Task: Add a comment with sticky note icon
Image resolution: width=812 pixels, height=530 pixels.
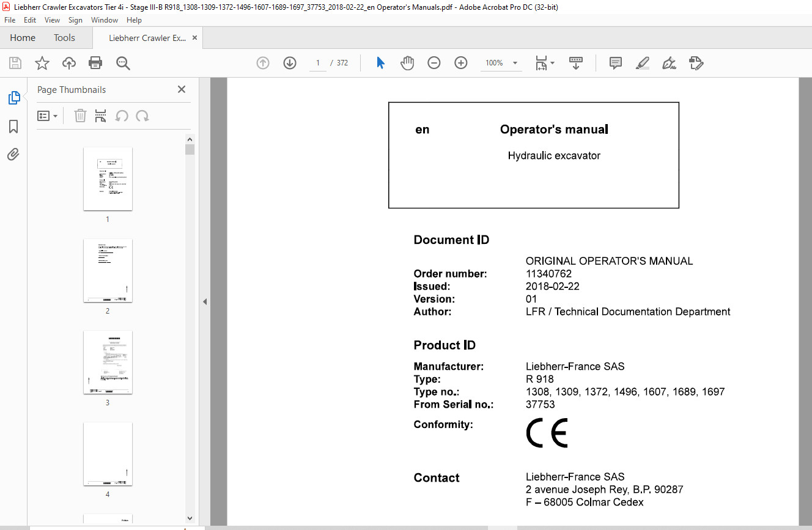Action: (x=616, y=63)
